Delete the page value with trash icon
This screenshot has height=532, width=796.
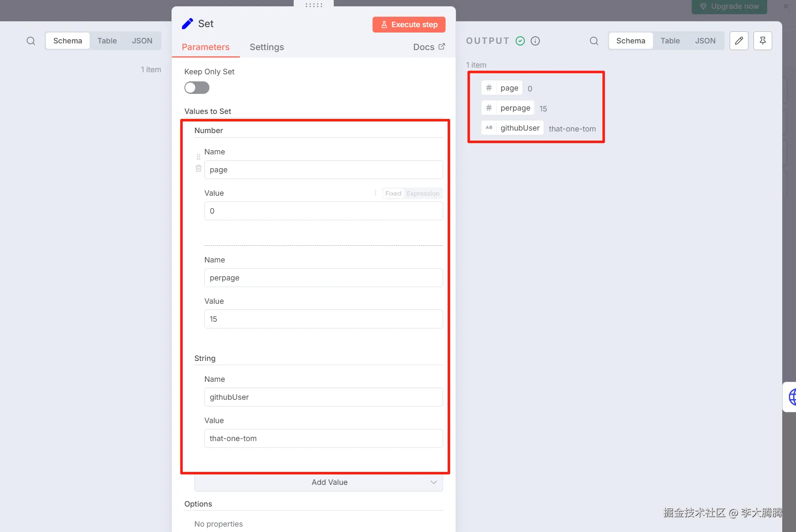tap(199, 169)
